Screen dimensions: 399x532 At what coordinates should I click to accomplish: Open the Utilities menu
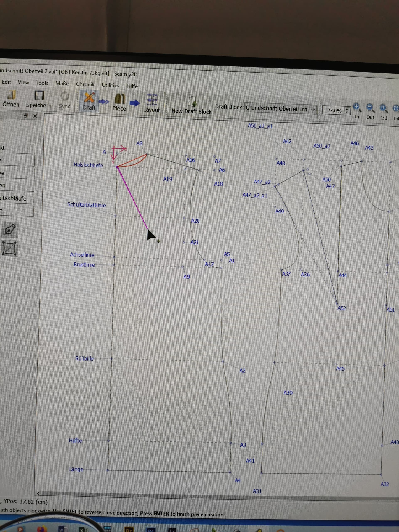click(x=110, y=85)
